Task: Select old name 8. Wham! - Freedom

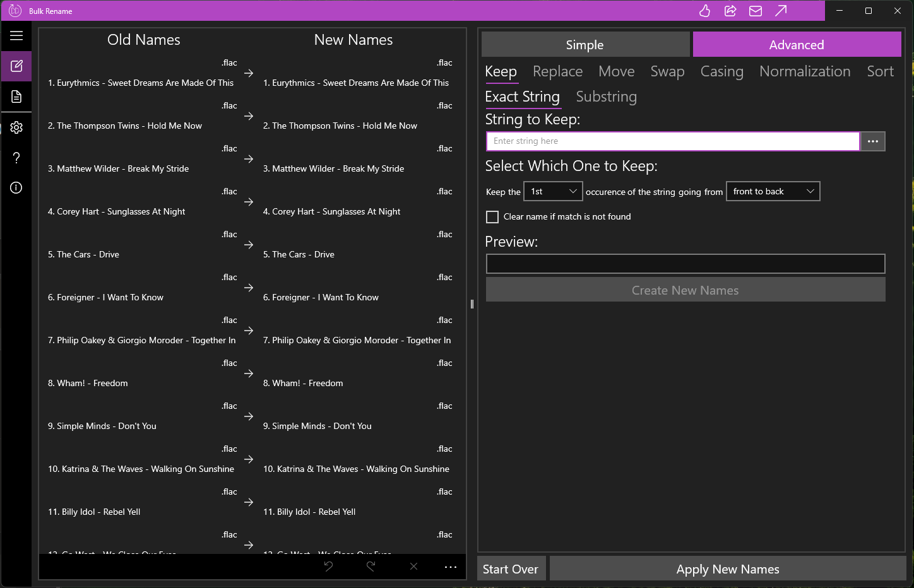Action: coord(88,383)
